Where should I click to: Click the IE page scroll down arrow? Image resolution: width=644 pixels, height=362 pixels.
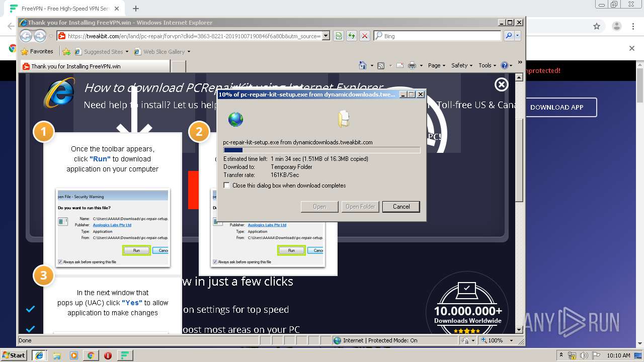pyautogui.click(x=519, y=330)
